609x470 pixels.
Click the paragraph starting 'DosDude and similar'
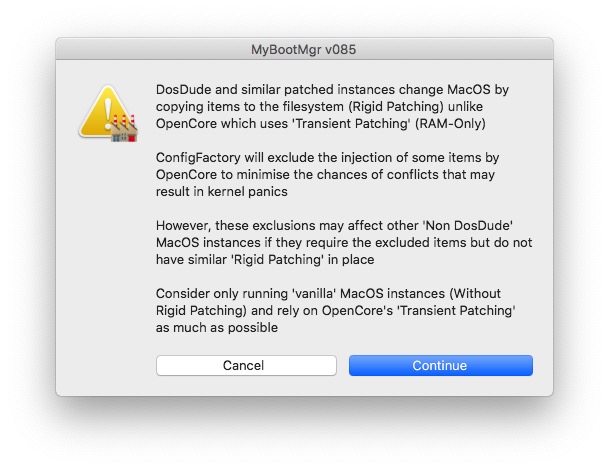pyautogui.click(x=332, y=106)
